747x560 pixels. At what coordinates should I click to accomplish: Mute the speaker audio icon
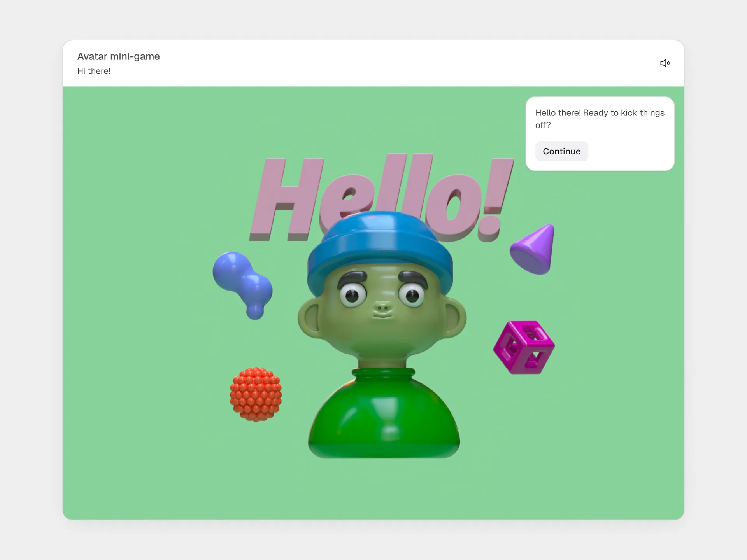point(665,63)
